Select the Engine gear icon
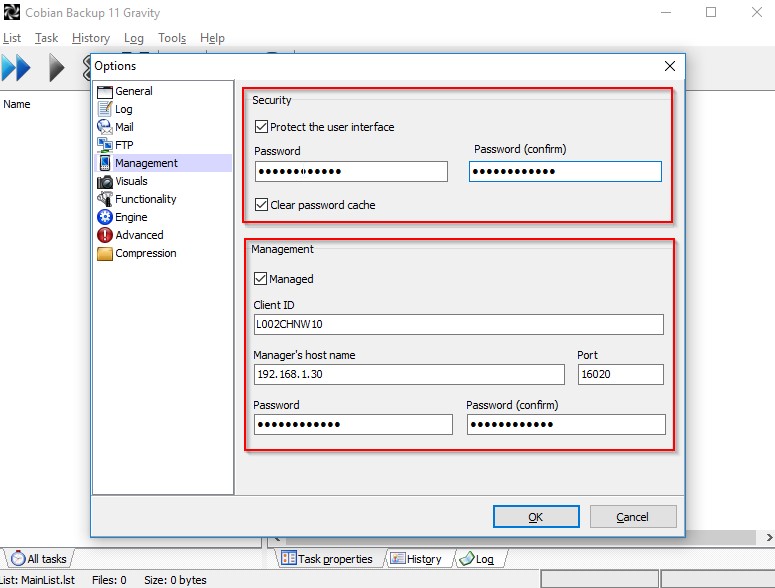The width and height of the screenshot is (775, 588). [x=105, y=217]
